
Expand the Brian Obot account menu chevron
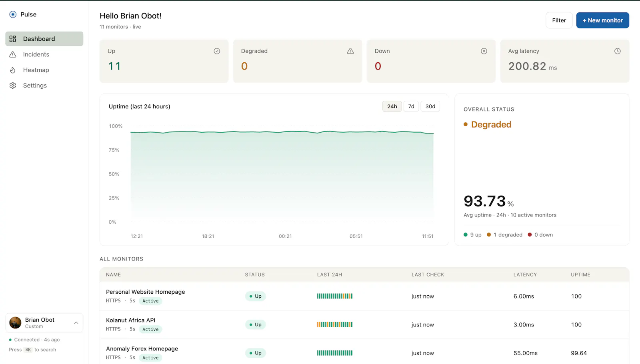pos(76,323)
